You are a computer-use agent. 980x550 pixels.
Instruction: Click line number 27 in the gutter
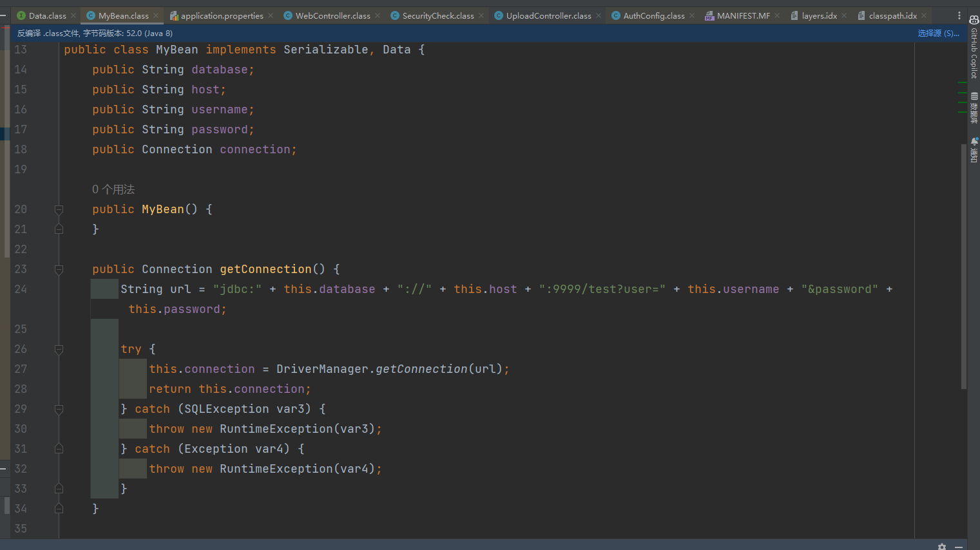pos(21,369)
